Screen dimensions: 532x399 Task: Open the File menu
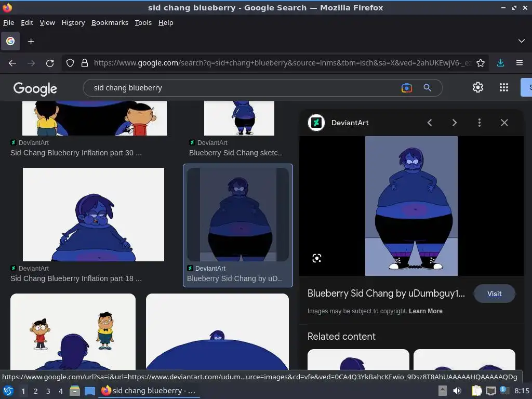pos(8,23)
